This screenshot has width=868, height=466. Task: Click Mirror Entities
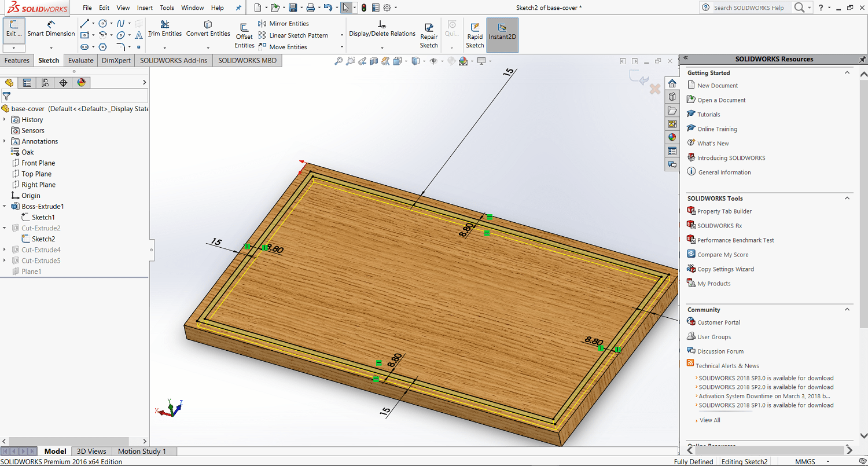283,24
